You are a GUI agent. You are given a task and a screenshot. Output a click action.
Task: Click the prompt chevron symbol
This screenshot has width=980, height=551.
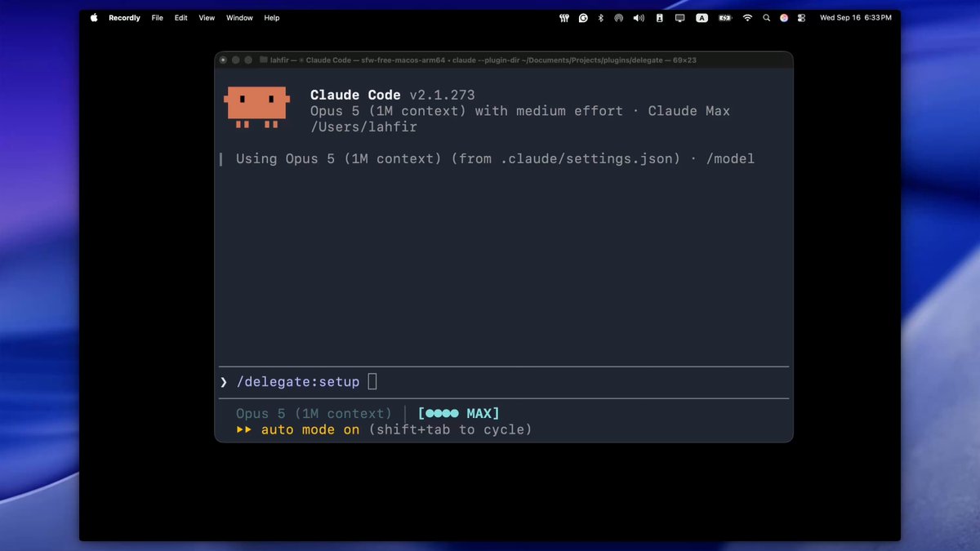[x=224, y=382]
